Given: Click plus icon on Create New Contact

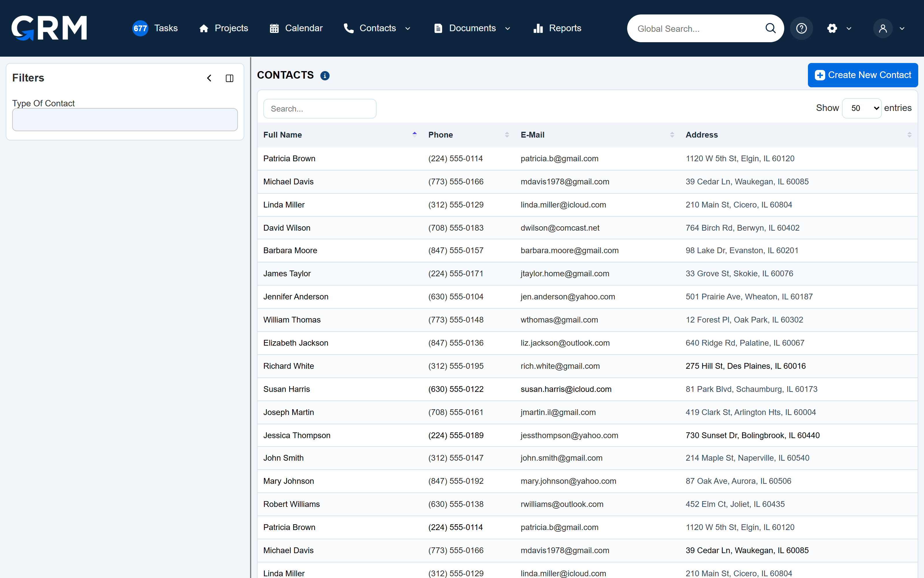Looking at the screenshot, I should 820,75.
